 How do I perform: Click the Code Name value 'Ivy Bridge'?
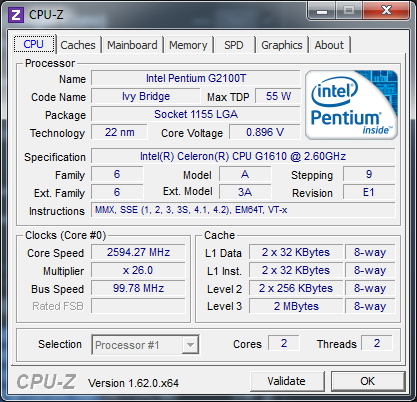(146, 96)
